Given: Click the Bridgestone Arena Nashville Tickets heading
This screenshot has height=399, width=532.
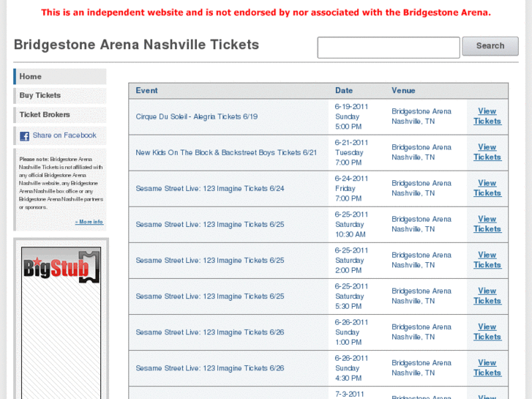Looking at the screenshot, I should coord(136,45).
